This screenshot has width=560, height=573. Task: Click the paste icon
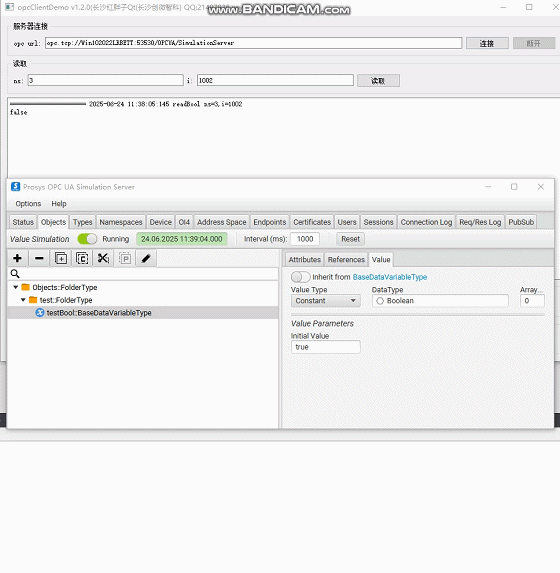coord(125,258)
